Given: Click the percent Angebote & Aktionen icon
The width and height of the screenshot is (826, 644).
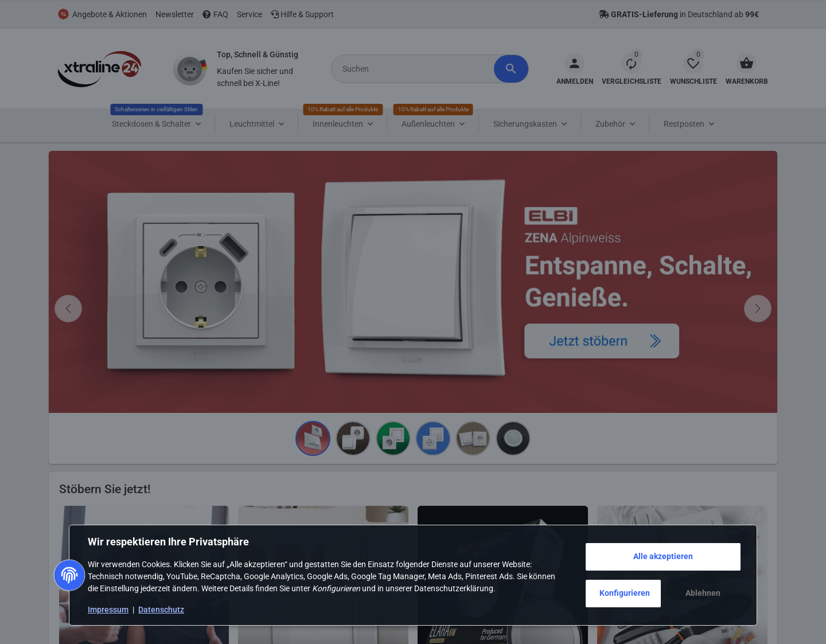Looking at the screenshot, I should tap(63, 14).
